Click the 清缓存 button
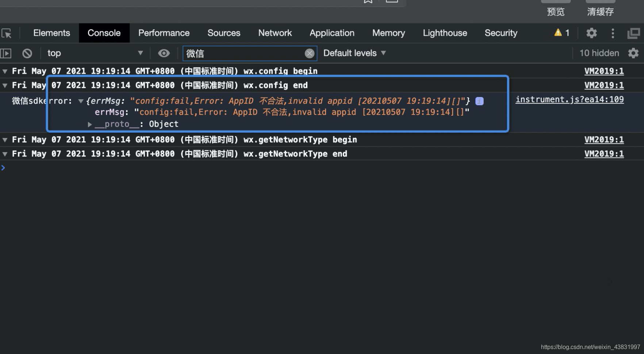 [x=600, y=12]
